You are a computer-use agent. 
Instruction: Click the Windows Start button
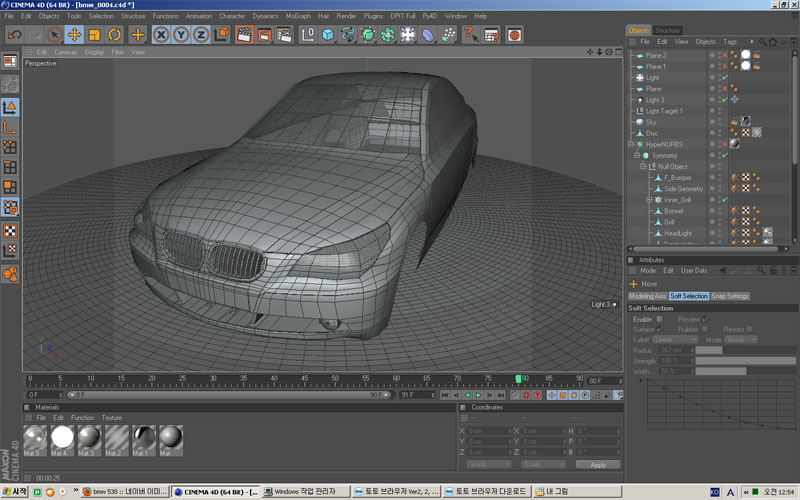pyautogui.click(x=14, y=492)
